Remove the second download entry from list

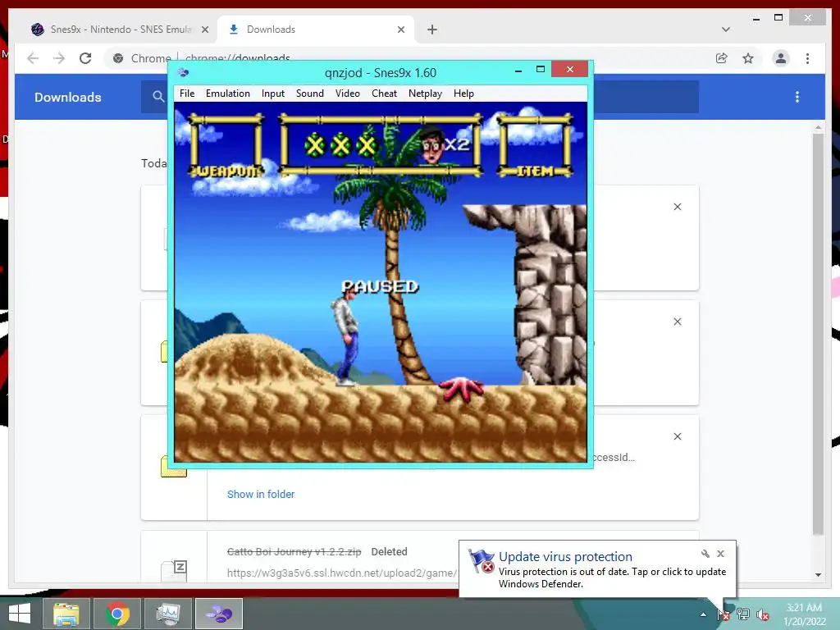678,322
